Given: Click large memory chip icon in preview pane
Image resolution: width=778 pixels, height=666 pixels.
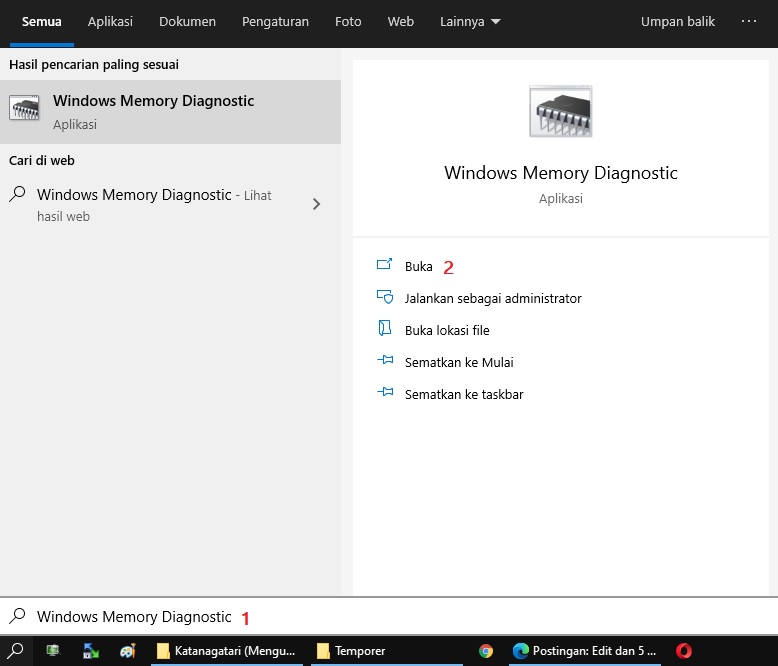Looking at the screenshot, I should 561,111.
